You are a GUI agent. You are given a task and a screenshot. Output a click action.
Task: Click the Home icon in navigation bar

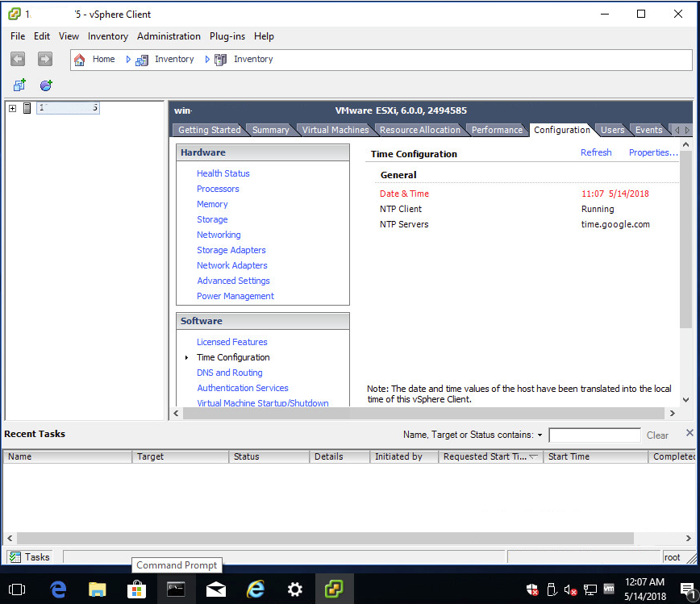[80, 60]
